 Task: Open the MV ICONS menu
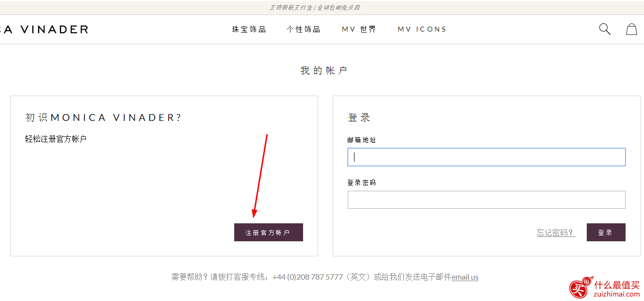[422, 29]
